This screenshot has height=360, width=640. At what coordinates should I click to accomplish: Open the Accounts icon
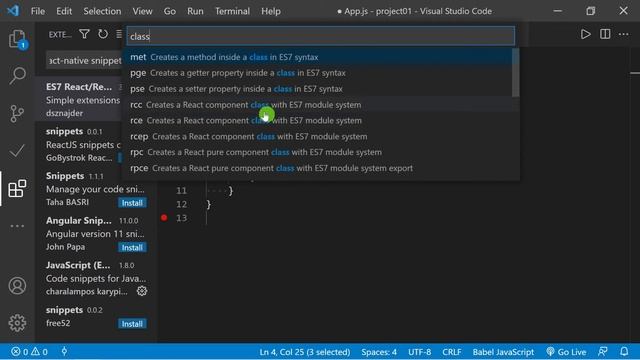[17, 286]
